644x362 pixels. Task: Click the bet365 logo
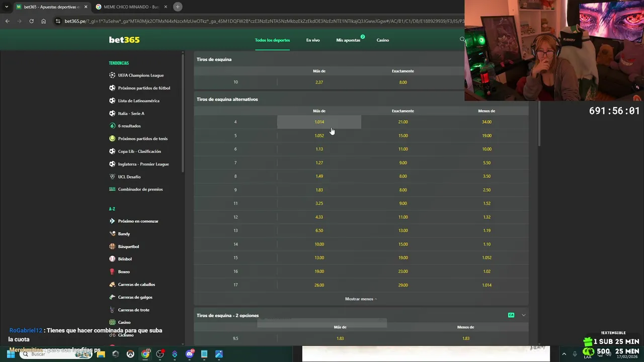coord(124,40)
